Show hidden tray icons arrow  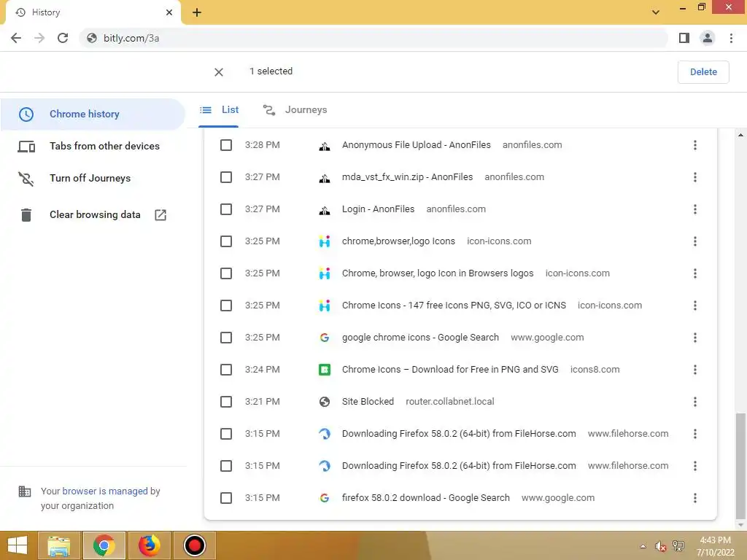(643, 546)
